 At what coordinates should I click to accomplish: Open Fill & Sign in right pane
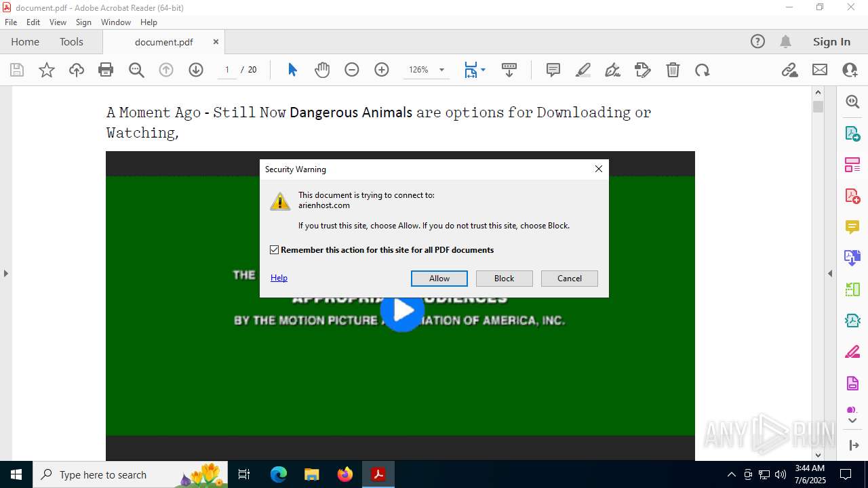852,352
